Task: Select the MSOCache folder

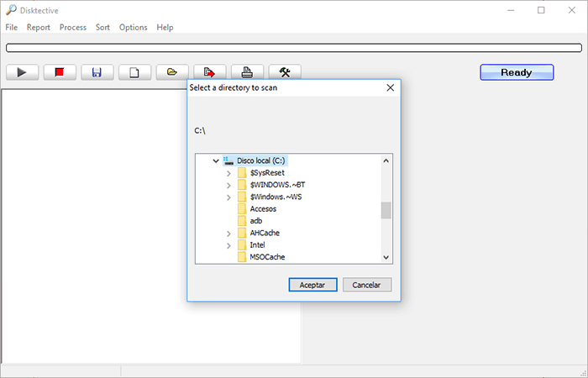Action: [267, 257]
